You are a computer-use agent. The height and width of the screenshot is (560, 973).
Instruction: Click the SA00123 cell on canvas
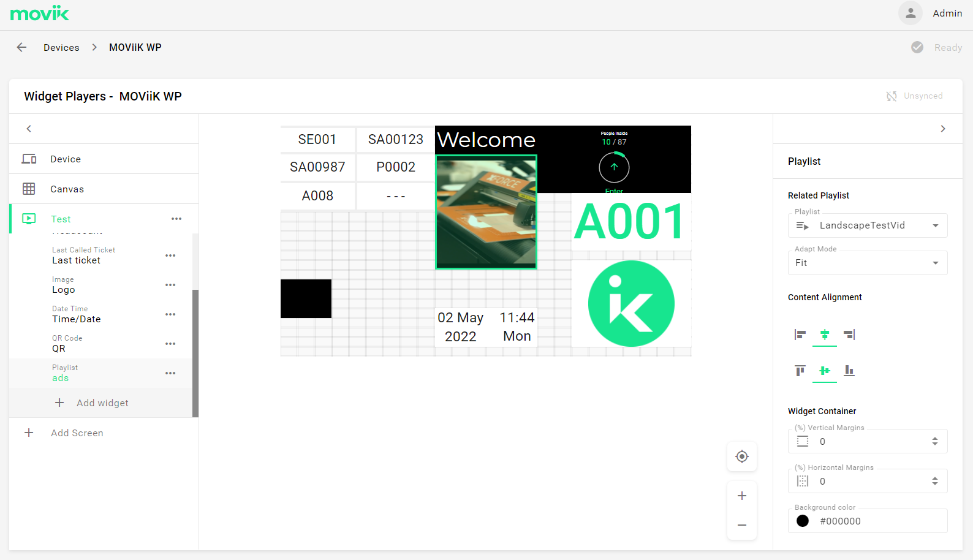coord(396,140)
